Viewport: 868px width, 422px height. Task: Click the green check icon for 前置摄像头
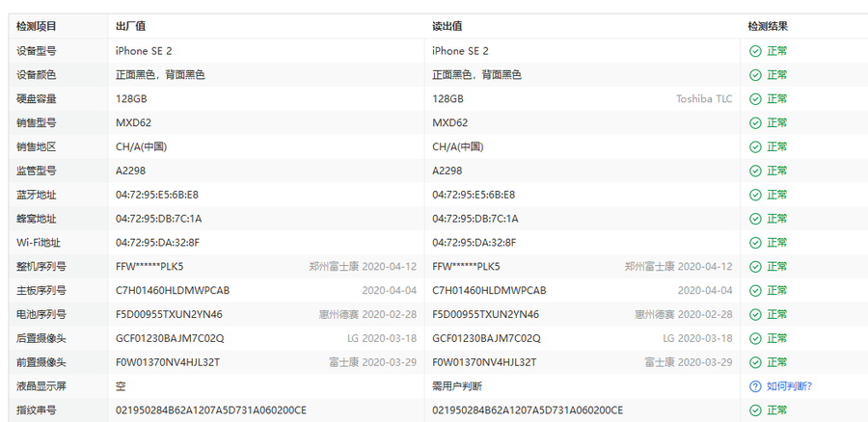(755, 362)
